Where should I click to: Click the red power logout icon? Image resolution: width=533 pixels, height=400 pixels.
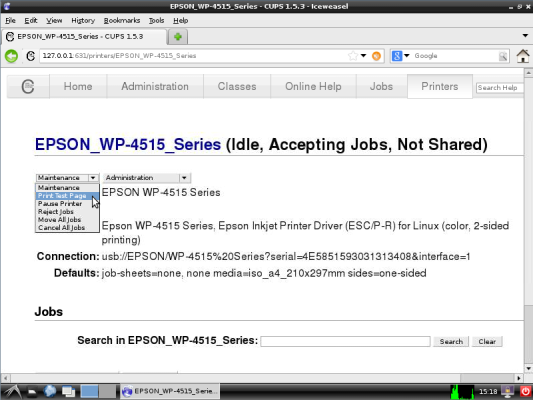tap(526, 392)
